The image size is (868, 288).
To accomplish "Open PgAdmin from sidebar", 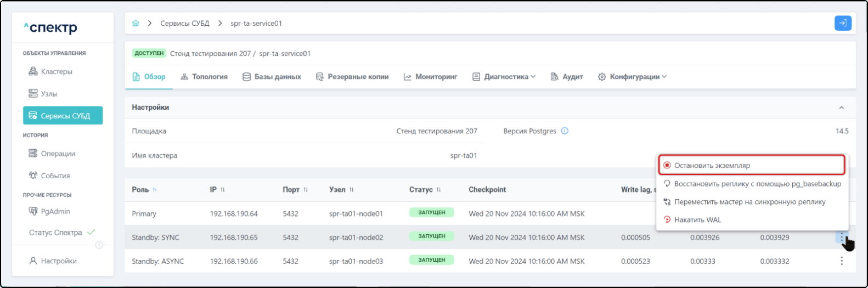I will pyautogui.click(x=55, y=211).
